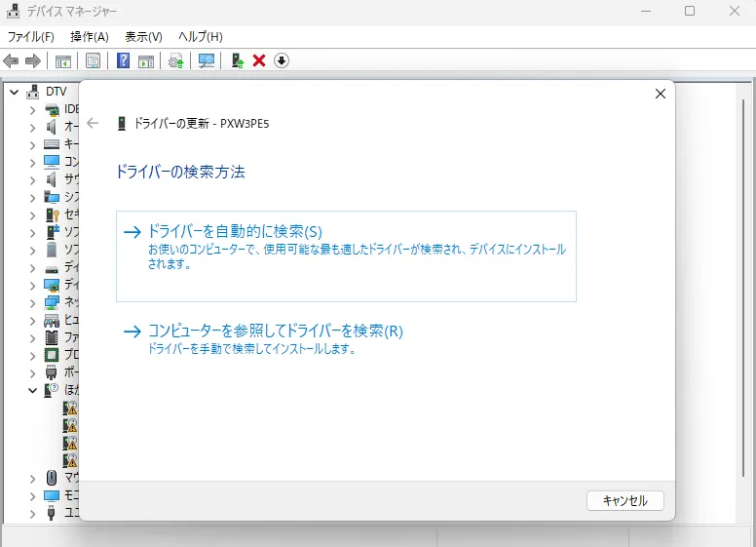Collapse the other devices category chevron
Screen dimensions: 756x547
click(x=32, y=390)
